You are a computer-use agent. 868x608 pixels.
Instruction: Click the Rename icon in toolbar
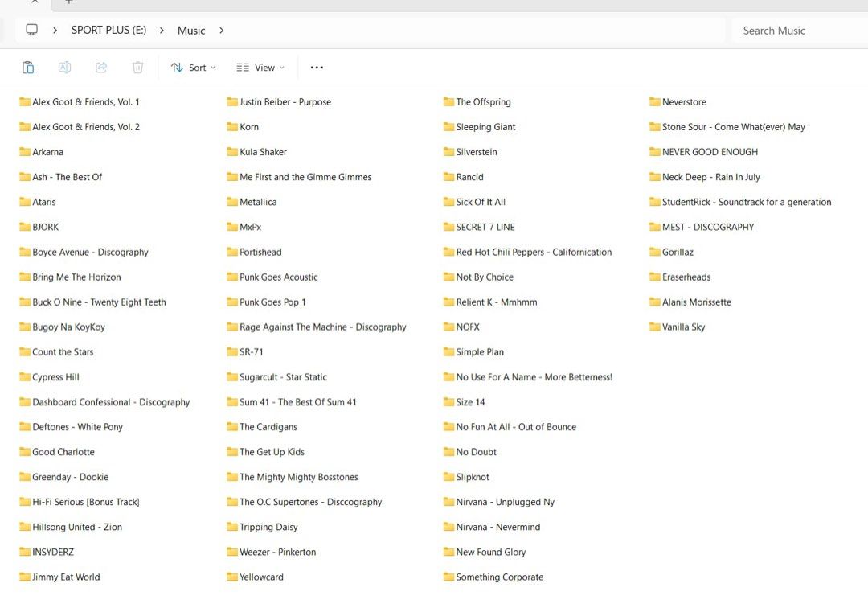[64, 68]
